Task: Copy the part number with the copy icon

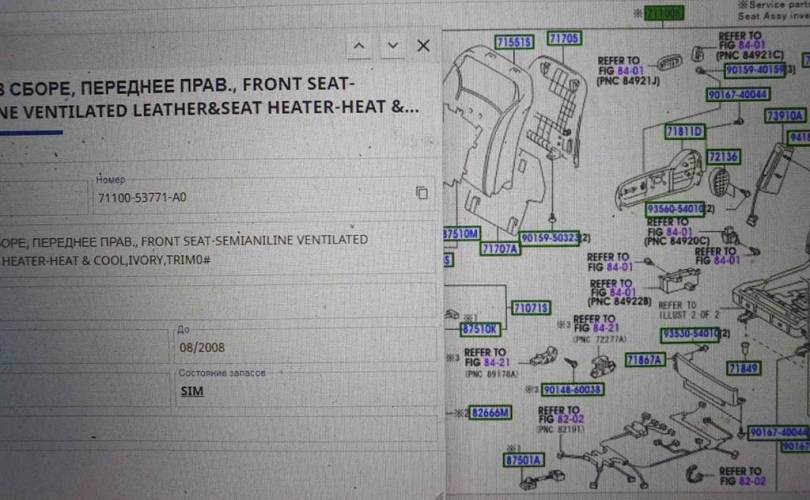Action: (422, 194)
